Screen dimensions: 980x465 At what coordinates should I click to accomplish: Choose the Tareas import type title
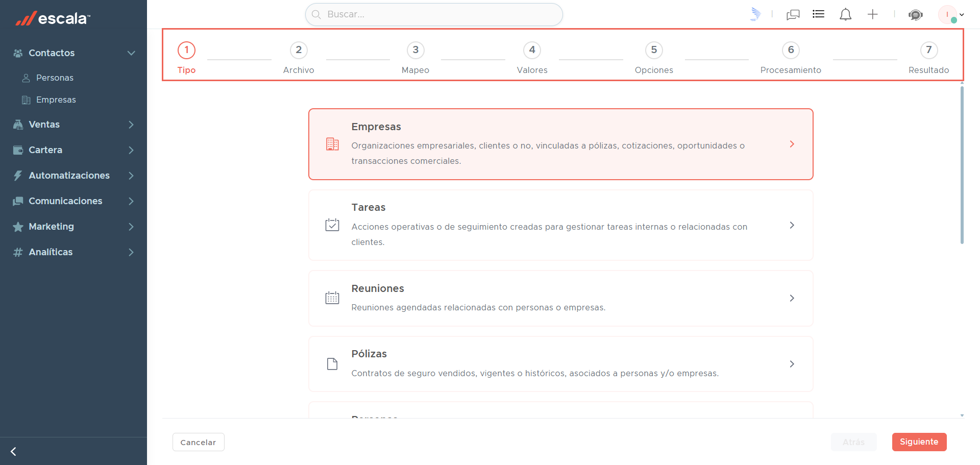click(x=369, y=207)
